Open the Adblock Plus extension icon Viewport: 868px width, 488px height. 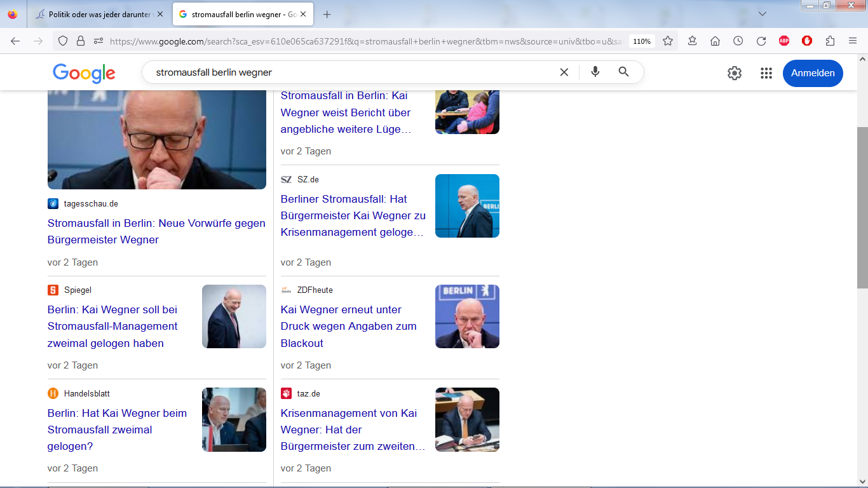pos(784,41)
